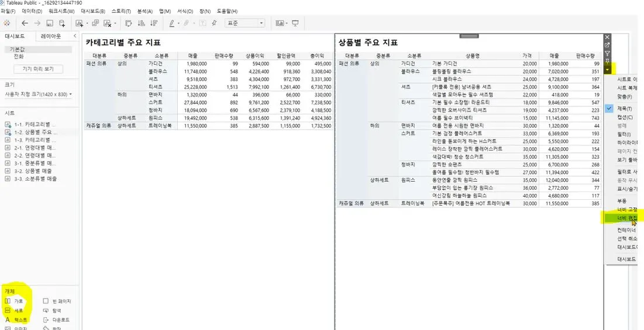Open the sheet's More Options arrow

click(608, 70)
